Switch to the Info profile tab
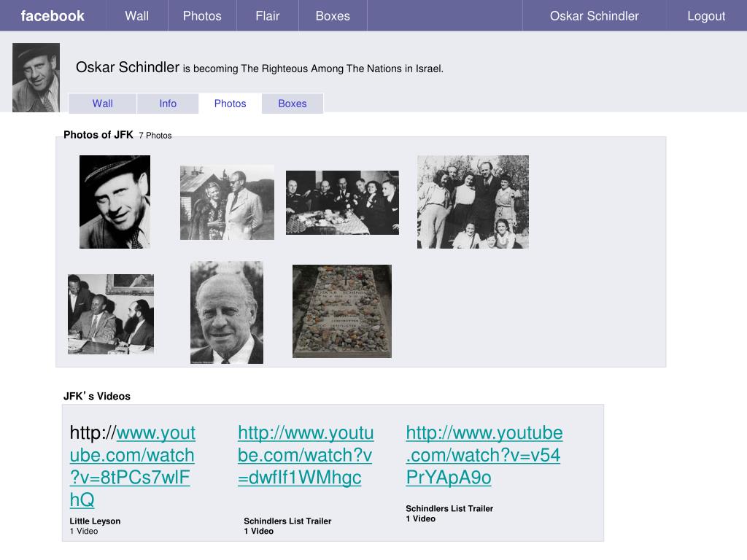The height and width of the screenshot is (560, 747). point(168,104)
